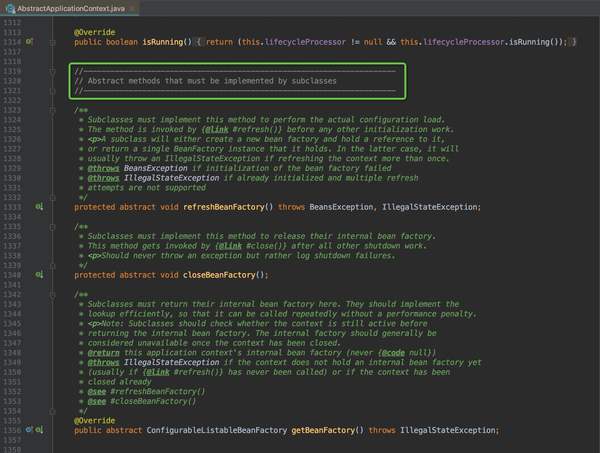Click @throws tag on line 1329
This screenshot has width=600, height=453.
(103, 168)
